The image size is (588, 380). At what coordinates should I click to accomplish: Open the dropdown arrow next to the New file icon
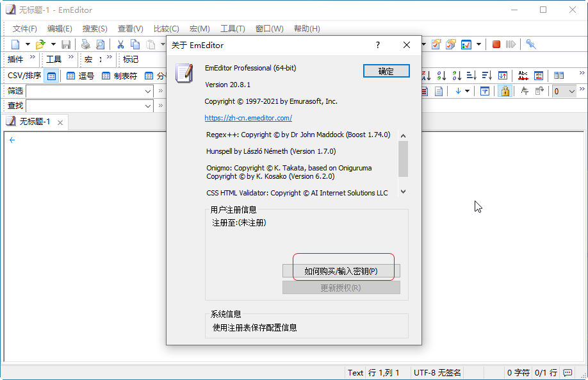tap(28, 44)
